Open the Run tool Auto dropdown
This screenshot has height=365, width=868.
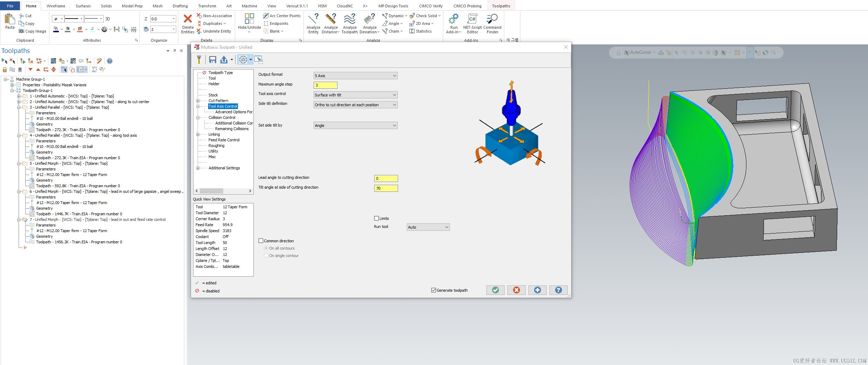coord(428,227)
